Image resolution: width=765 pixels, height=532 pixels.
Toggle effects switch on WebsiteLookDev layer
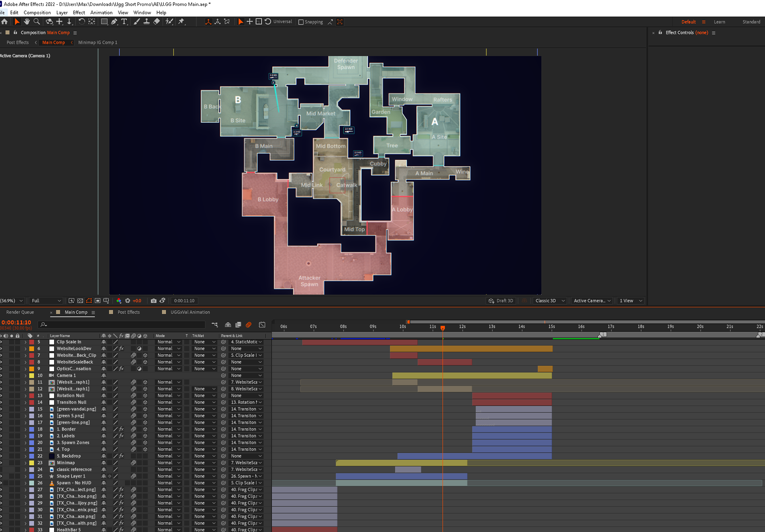(122, 348)
